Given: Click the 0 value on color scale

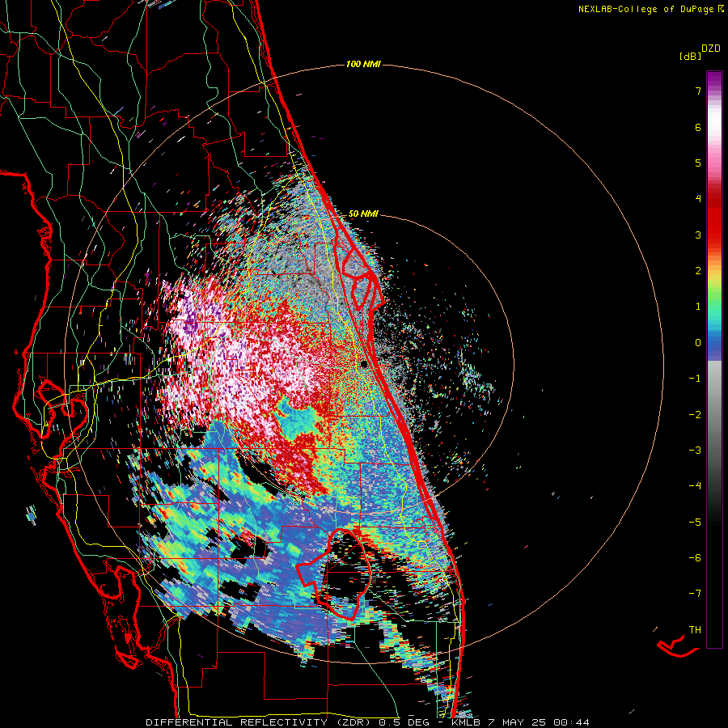Looking at the screenshot, I should (x=698, y=343).
